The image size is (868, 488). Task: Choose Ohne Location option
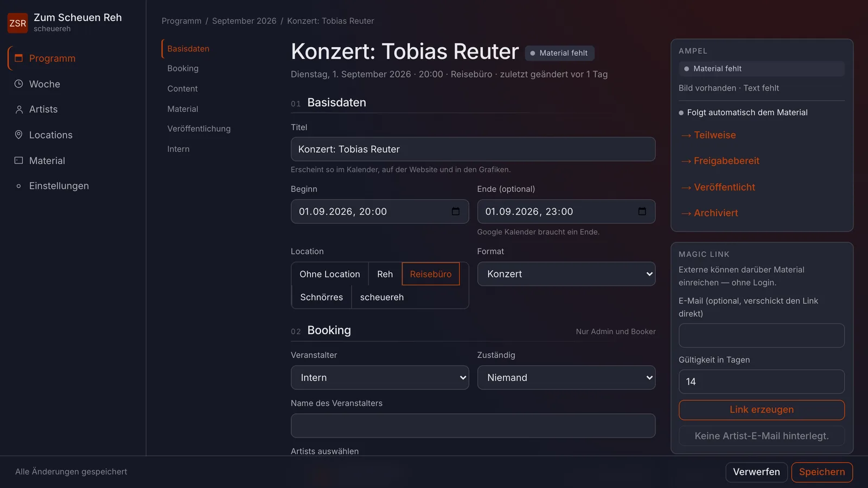pyautogui.click(x=330, y=274)
